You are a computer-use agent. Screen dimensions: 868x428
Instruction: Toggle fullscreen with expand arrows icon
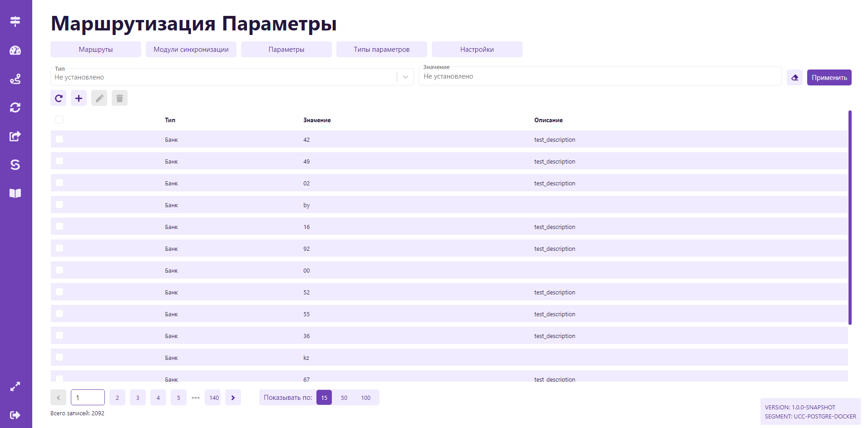click(x=15, y=387)
